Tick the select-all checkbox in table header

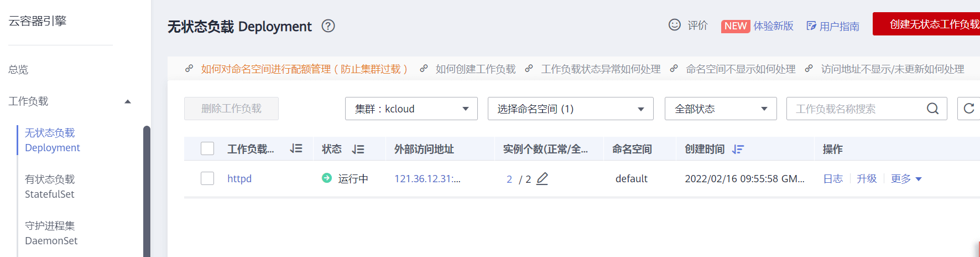pos(207,148)
